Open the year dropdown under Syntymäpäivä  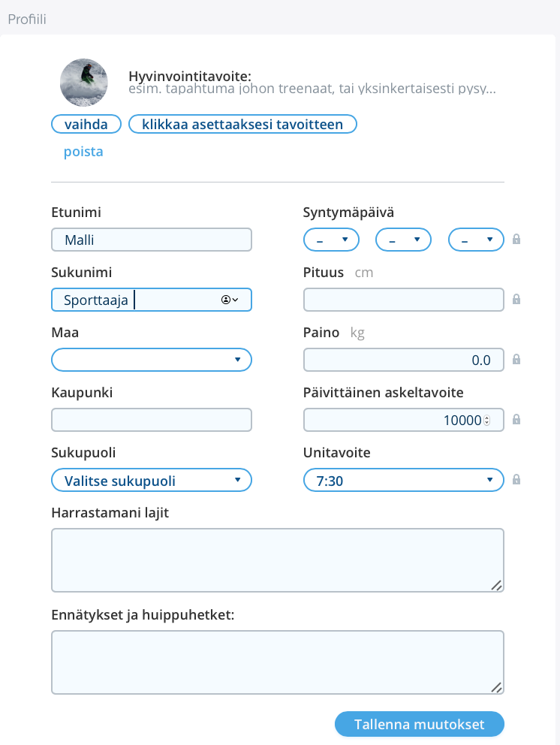tap(476, 239)
